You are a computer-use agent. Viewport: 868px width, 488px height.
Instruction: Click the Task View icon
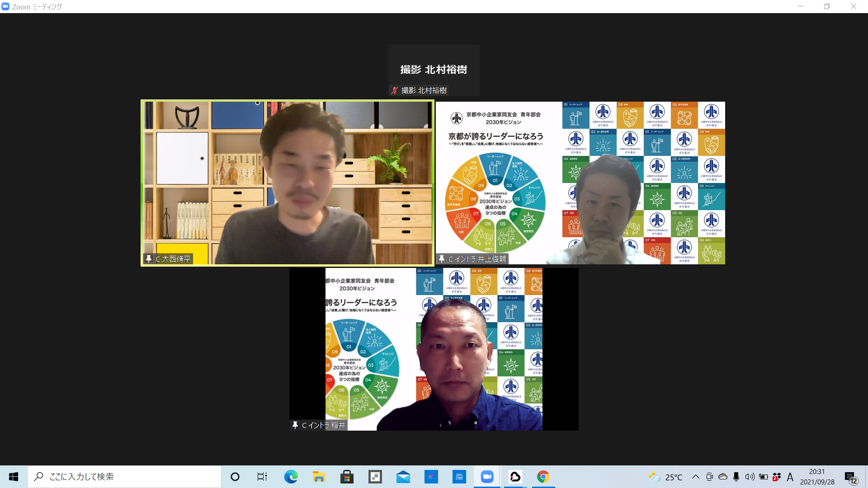coord(262,477)
